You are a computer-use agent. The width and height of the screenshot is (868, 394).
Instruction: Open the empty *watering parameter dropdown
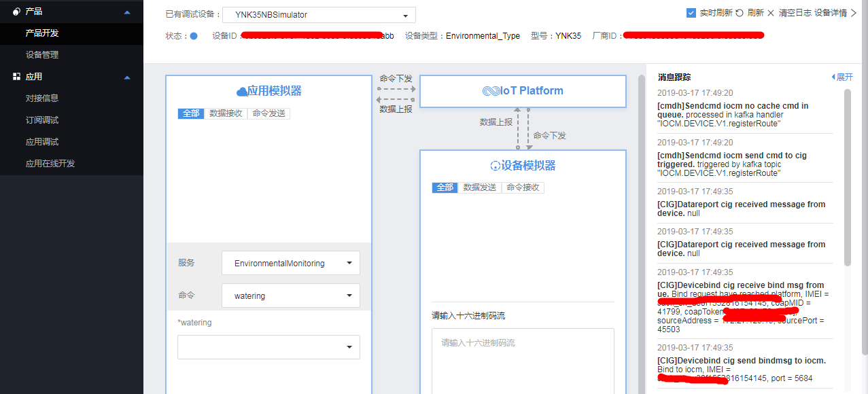[268, 347]
